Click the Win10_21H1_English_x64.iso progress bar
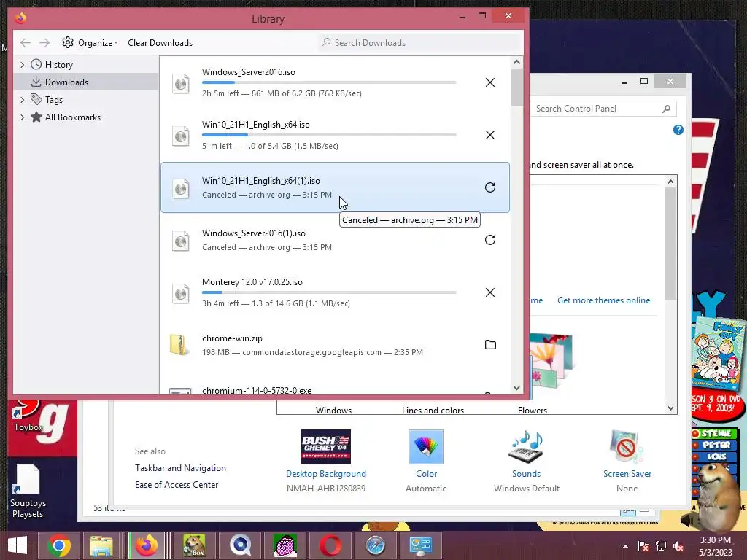 (329, 135)
